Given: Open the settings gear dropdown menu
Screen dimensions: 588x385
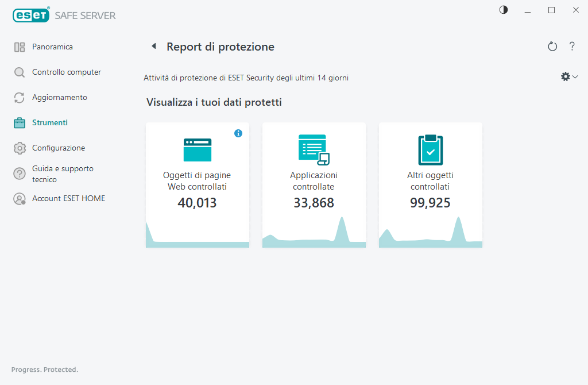Looking at the screenshot, I should point(568,76).
